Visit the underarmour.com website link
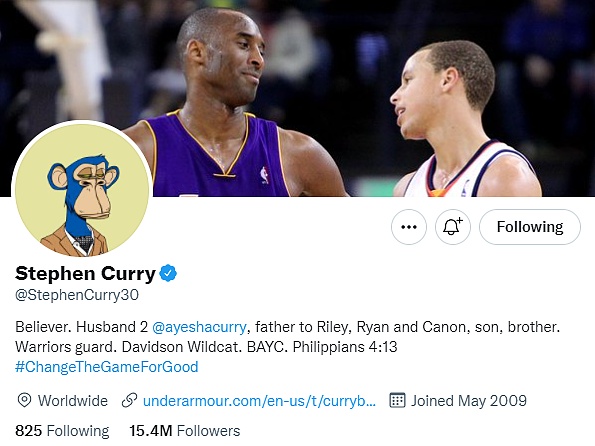 coord(259,401)
